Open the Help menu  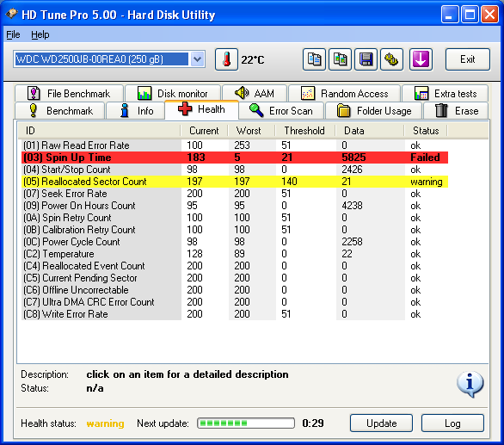tap(40, 34)
